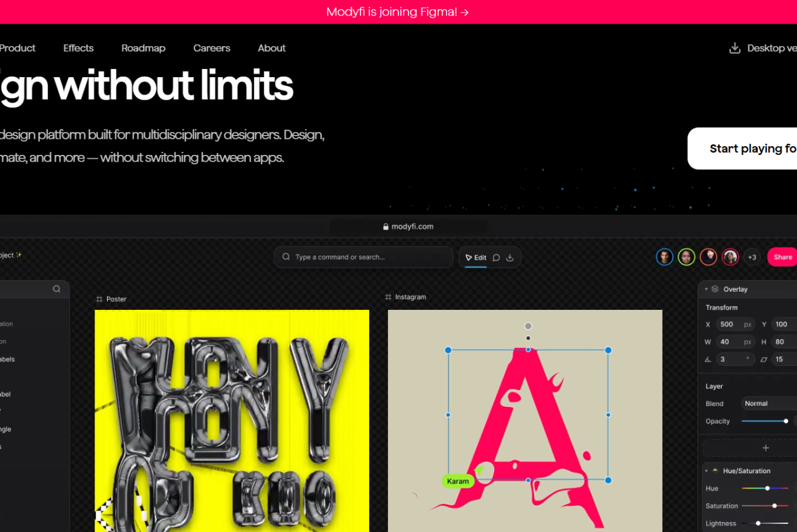Edit the skew value 15 field
Viewport: 797px width, 532px height.
pyautogui.click(x=785, y=359)
